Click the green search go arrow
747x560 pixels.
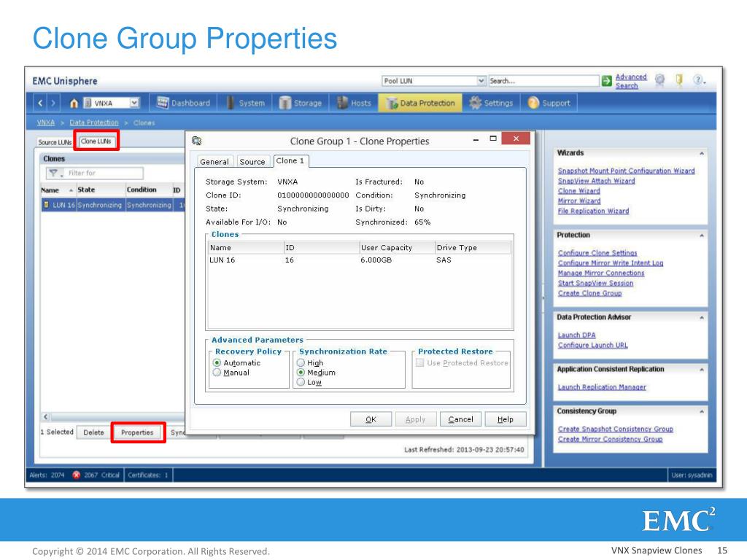pyautogui.click(x=606, y=81)
